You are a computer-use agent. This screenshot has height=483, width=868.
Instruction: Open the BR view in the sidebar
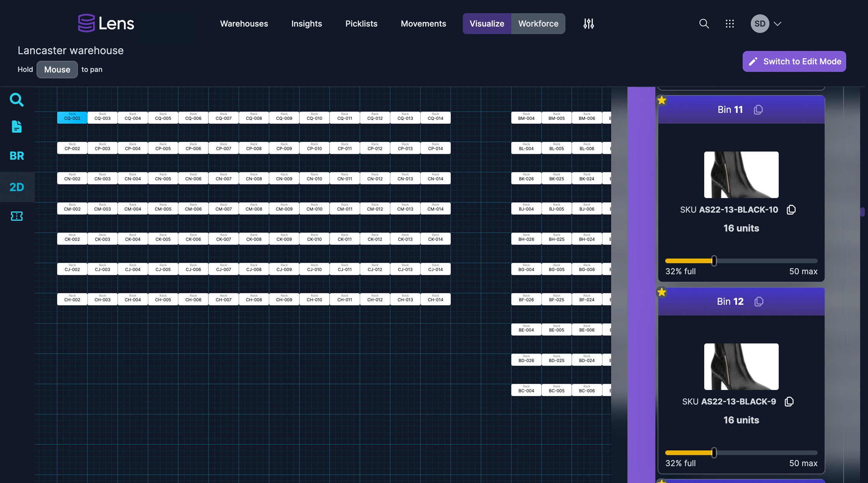(x=17, y=156)
